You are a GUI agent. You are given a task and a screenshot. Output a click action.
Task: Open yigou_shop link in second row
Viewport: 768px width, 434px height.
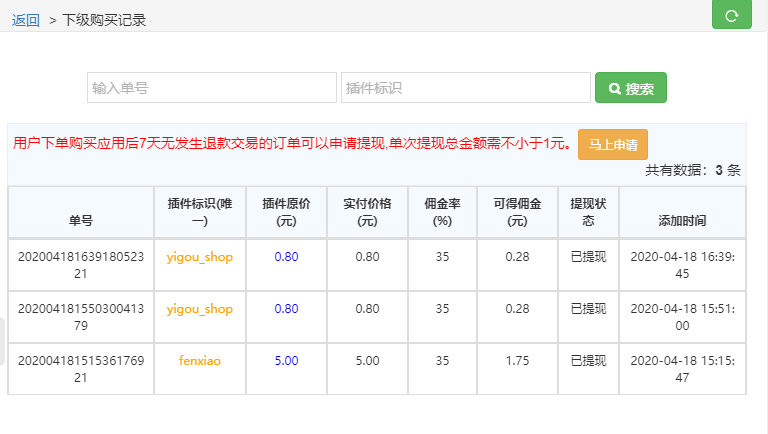[200, 309]
